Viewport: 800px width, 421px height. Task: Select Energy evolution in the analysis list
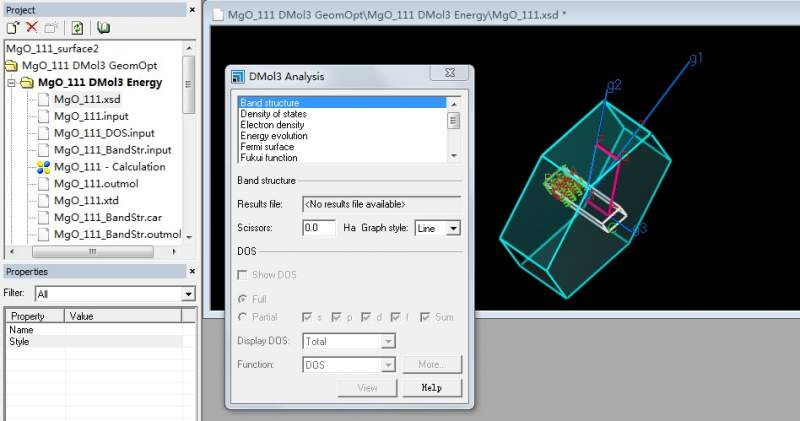tap(342, 136)
